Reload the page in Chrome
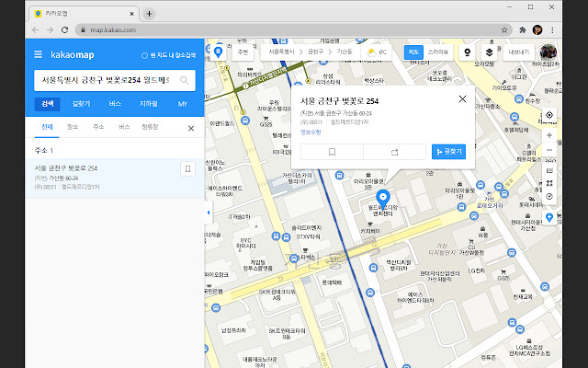The height and width of the screenshot is (368, 588). [x=64, y=30]
